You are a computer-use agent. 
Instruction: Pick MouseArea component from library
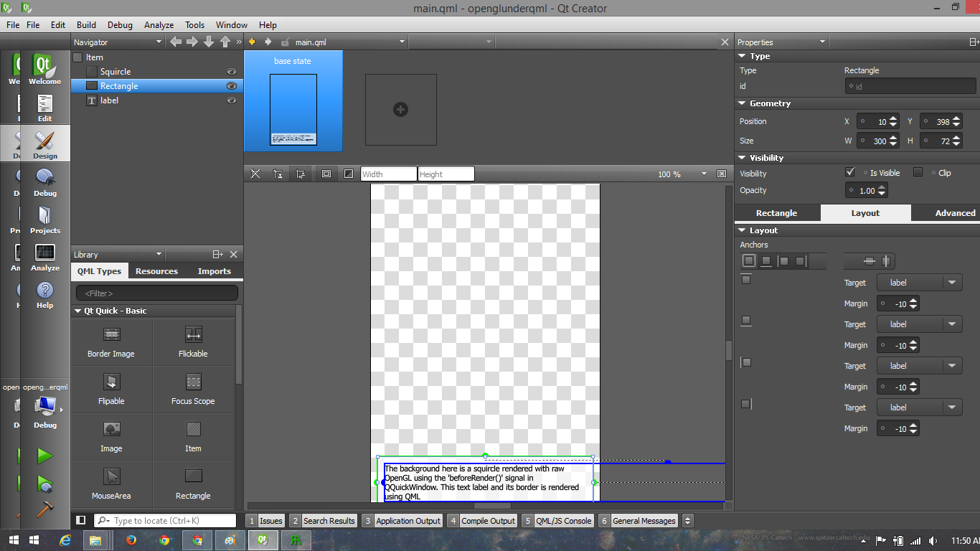[x=111, y=484]
